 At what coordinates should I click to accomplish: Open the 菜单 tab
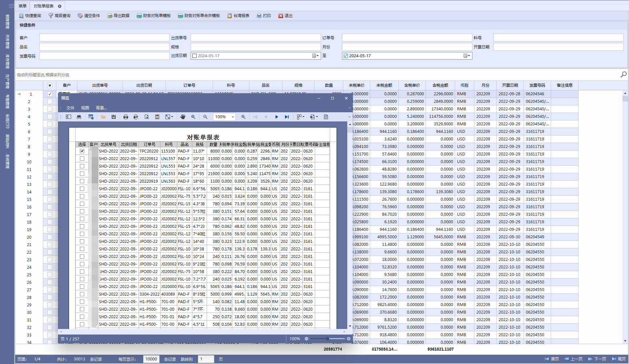(x=23, y=6)
